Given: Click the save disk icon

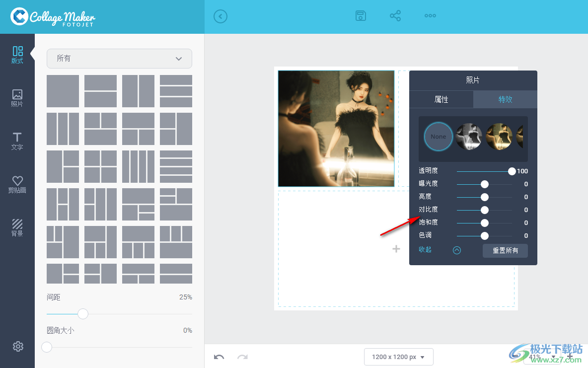Looking at the screenshot, I should tap(361, 16).
